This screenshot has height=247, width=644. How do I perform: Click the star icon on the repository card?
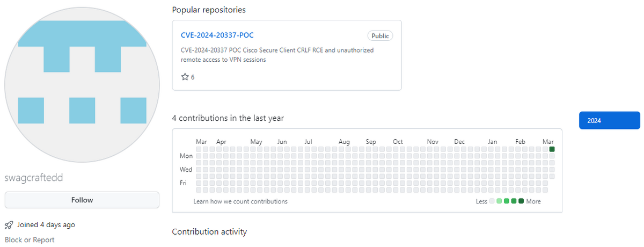point(185,77)
